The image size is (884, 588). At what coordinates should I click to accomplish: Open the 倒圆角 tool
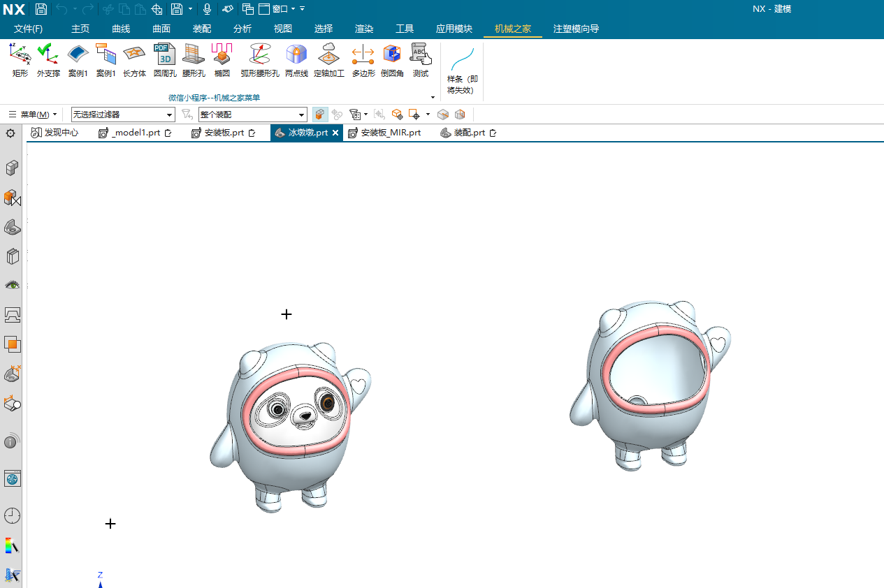tap(392, 59)
